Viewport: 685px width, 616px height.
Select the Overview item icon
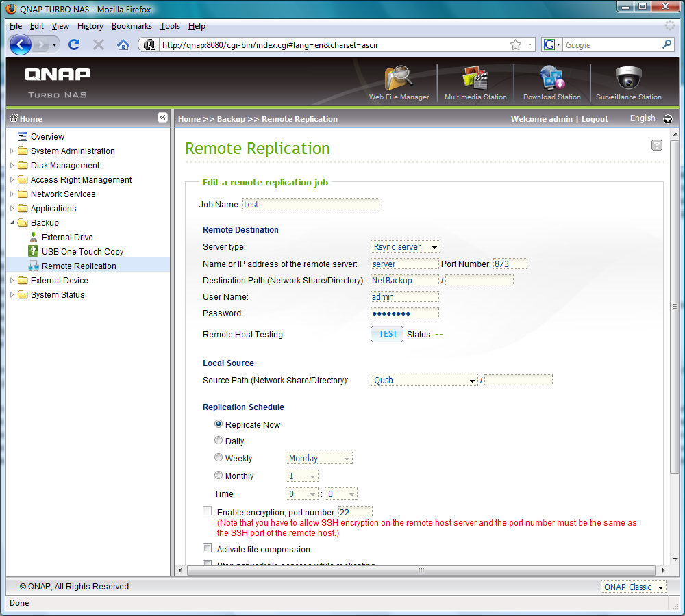pos(23,137)
